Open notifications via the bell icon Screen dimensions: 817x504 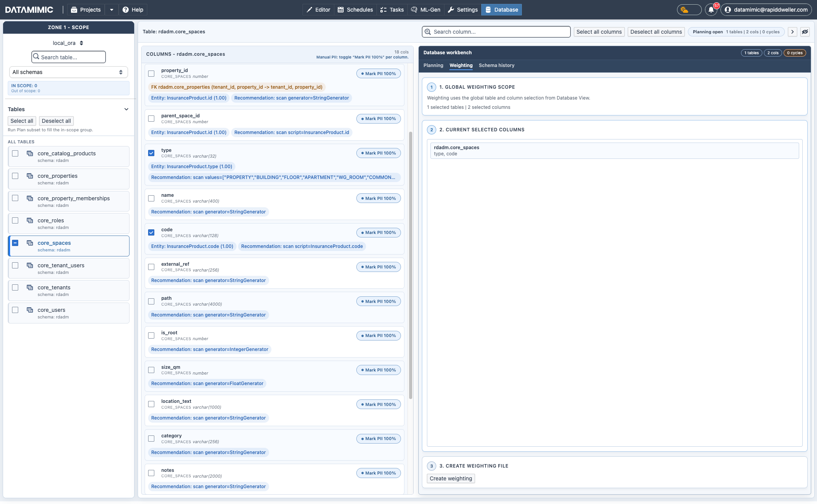[711, 9]
